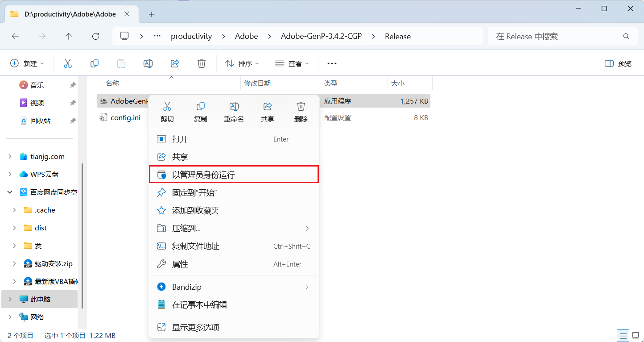Choose 在记事本中编辑
The width and height of the screenshot is (644, 342).
tap(234, 304)
